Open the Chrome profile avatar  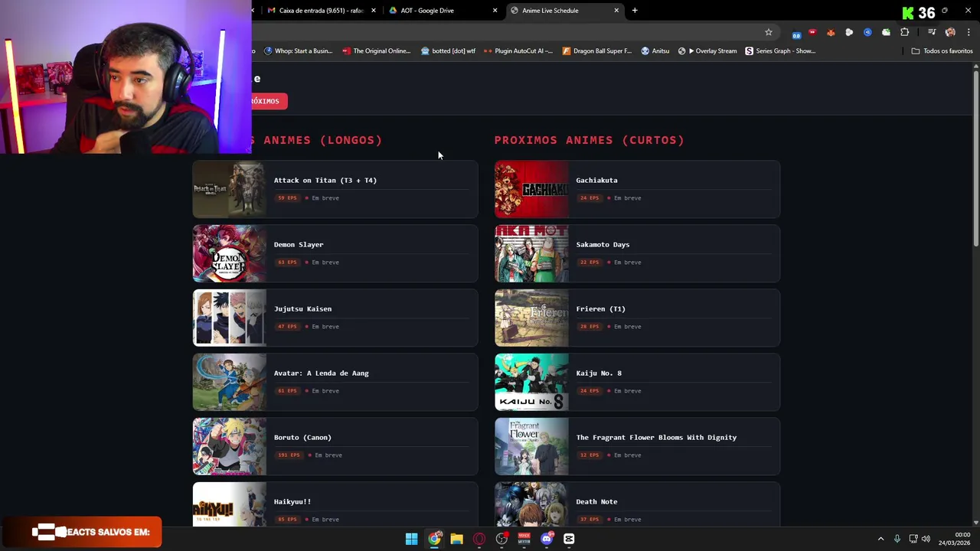point(950,32)
